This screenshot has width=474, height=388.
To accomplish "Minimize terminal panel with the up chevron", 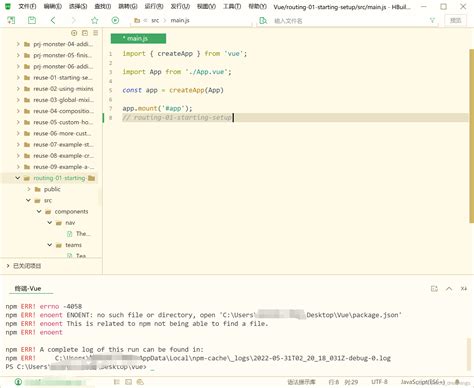I will tap(449, 289).
